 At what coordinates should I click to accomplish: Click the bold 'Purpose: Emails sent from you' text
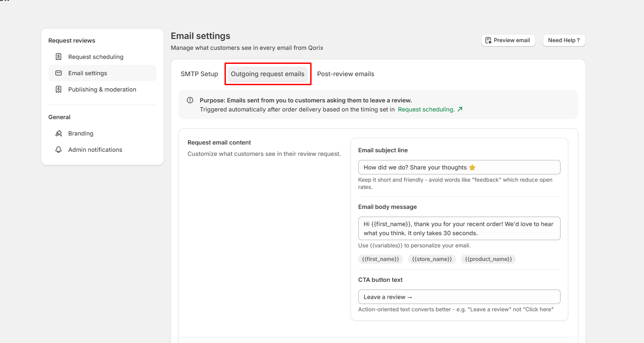tap(306, 100)
